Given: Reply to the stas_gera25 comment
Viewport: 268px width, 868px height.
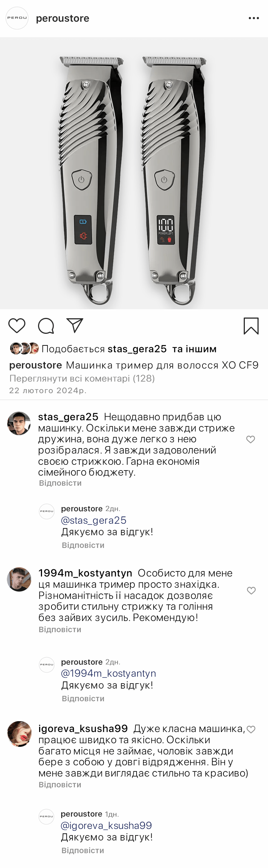Looking at the screenshot, I should click(60, 483).
